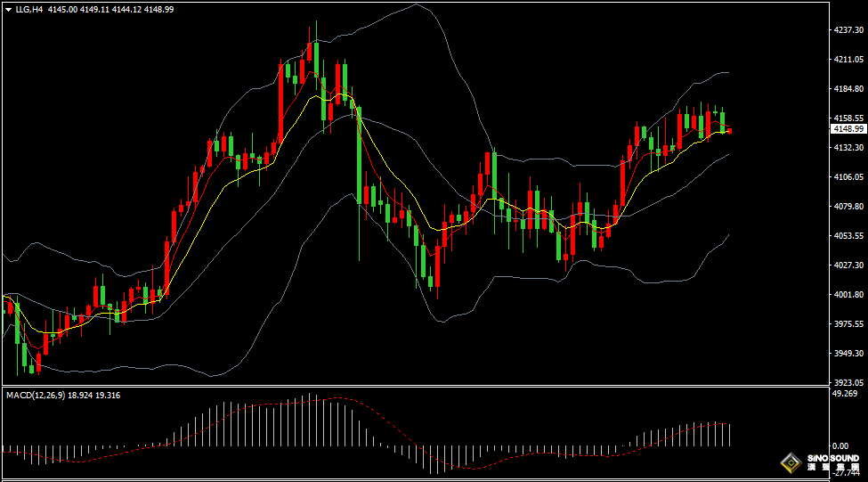This screenshot has width=868, height=482.
Task: Click the MACD values 18.924 19.316
Action: point(94,395)
